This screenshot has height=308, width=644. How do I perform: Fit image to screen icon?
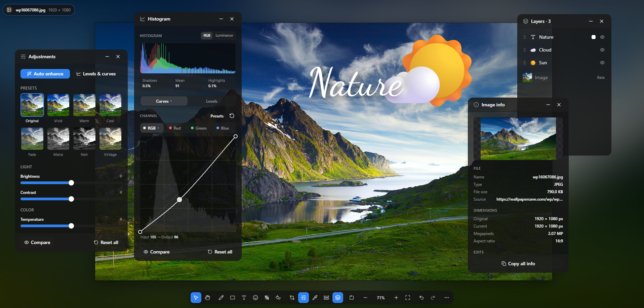click(x=408, y=298)
